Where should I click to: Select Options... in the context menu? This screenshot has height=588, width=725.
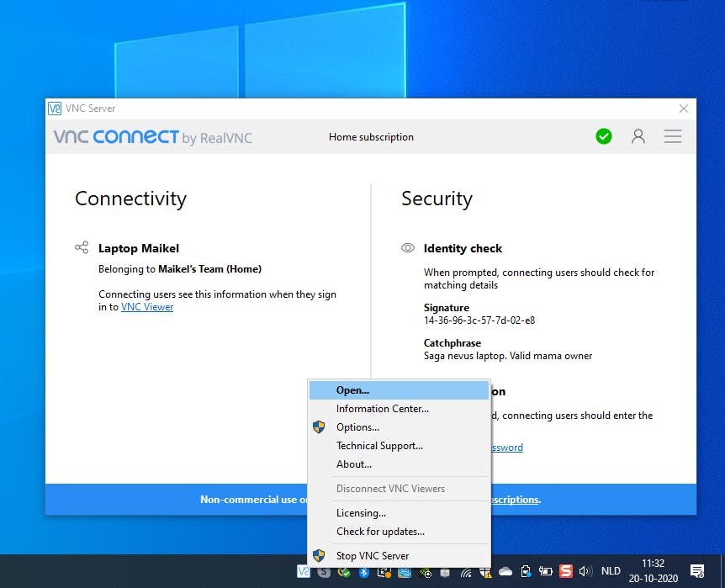(399, 427)
